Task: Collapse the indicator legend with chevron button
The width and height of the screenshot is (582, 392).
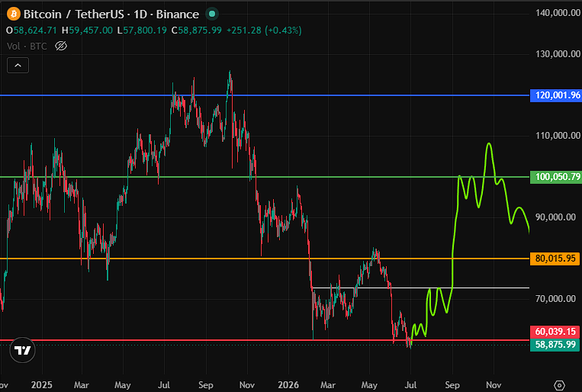Action: click(x=18, y=66)
